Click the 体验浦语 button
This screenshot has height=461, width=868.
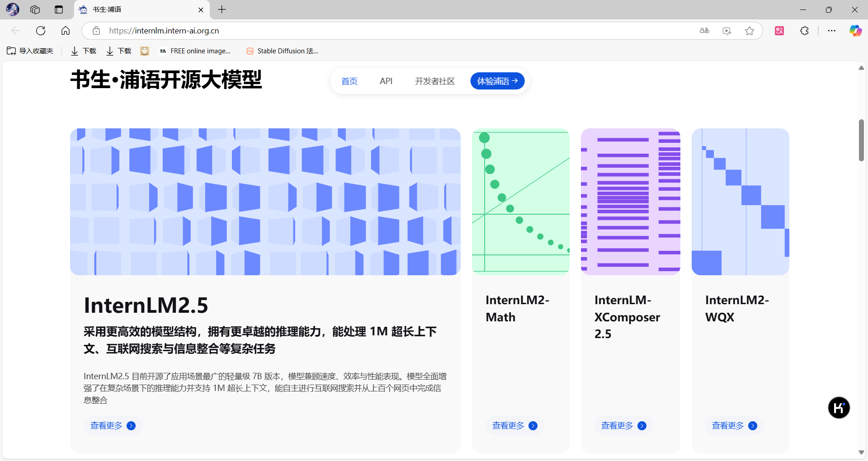497,81
